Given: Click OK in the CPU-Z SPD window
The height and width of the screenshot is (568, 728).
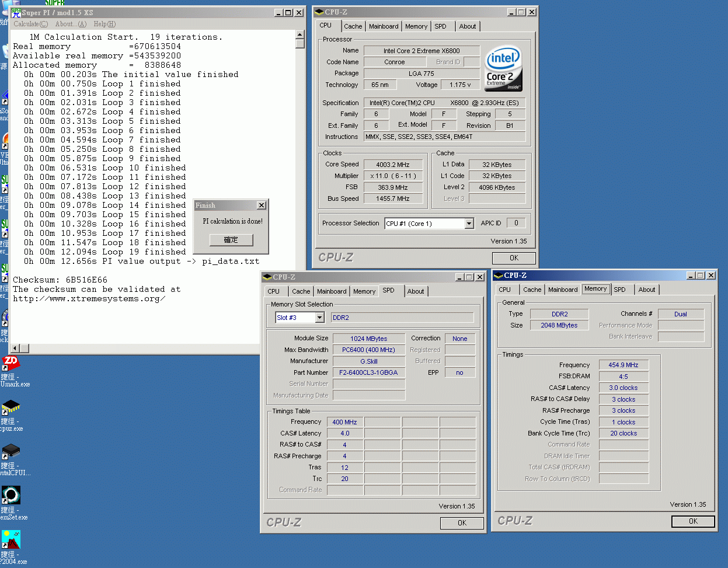Looking at the screenshot, I should (x=462, y=523).
